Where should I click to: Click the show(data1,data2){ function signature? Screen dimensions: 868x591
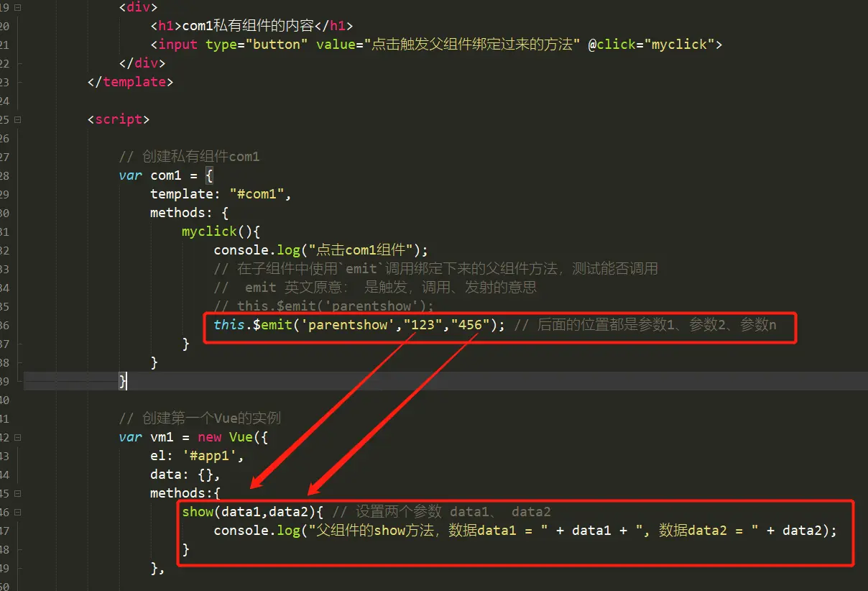click(x=253, y=512)
